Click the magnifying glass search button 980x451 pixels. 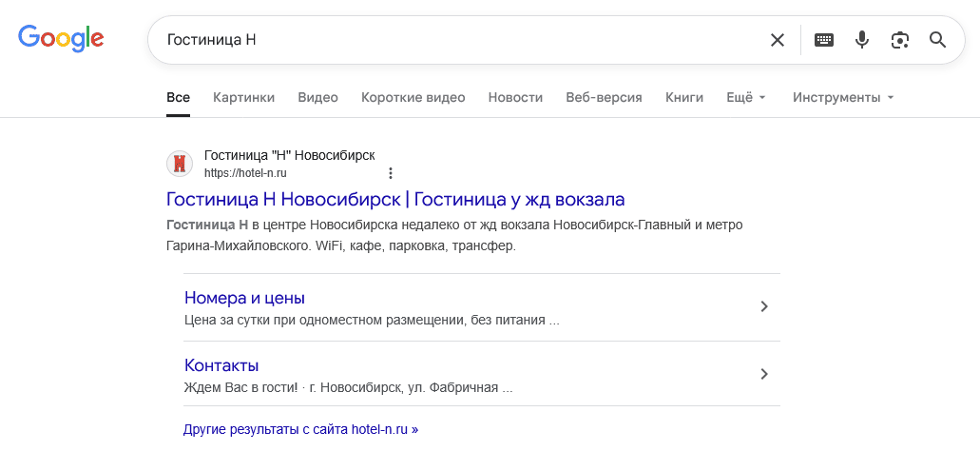pos(938,40)
